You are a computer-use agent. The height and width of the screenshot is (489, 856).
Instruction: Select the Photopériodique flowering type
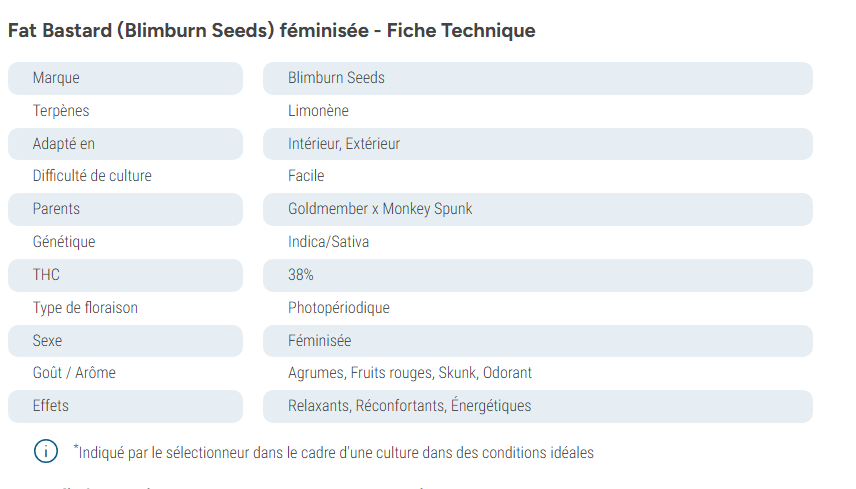point(338,308)
